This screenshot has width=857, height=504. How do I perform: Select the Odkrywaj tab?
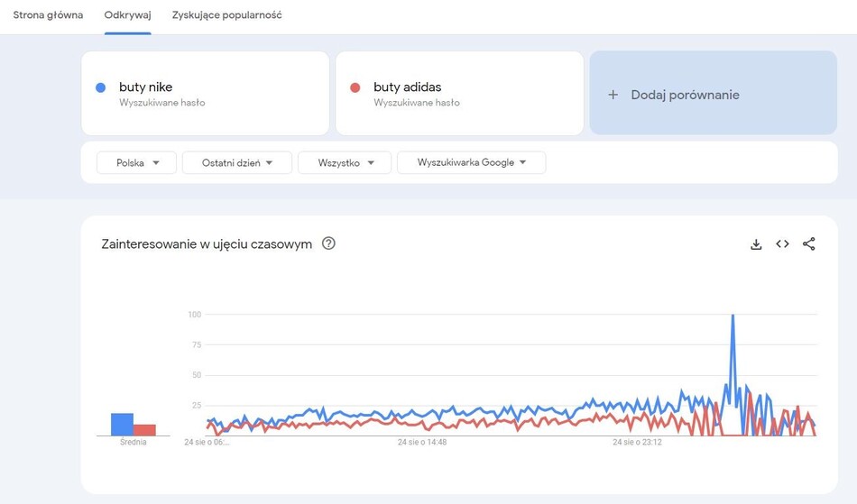tap(127, 15)
